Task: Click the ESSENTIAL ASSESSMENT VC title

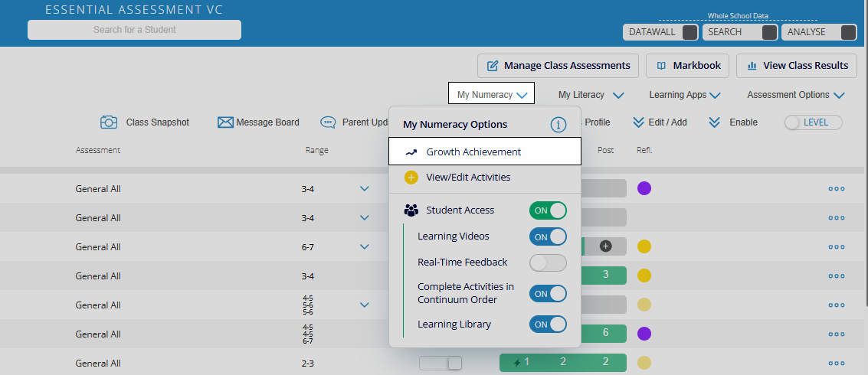Action: [x=134, y=10]
